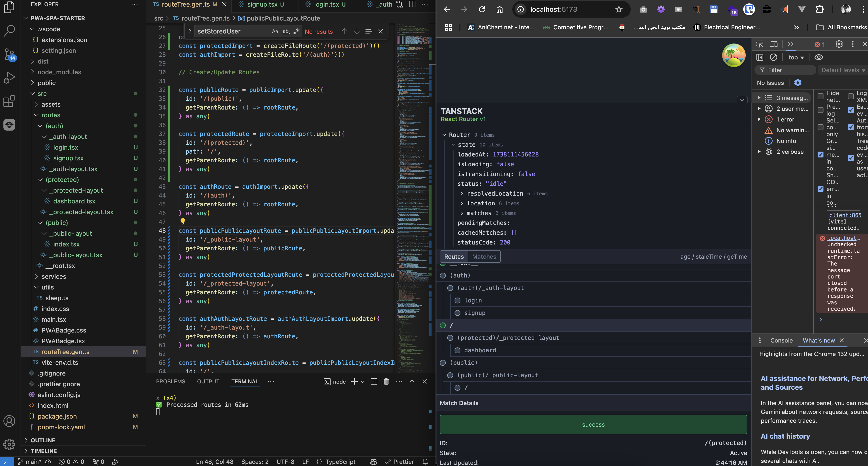Open client:865 source link
Viewport: 868px width, 466px height.
845,215
